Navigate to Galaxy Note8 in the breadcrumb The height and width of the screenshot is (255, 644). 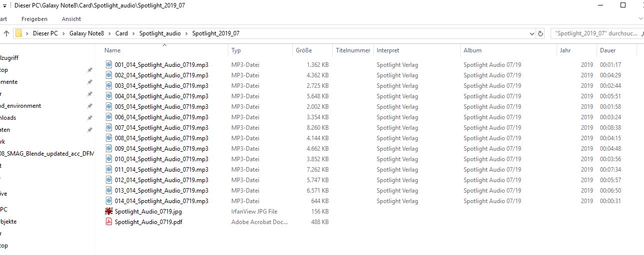pyautogui.click(x=86, y=33)
